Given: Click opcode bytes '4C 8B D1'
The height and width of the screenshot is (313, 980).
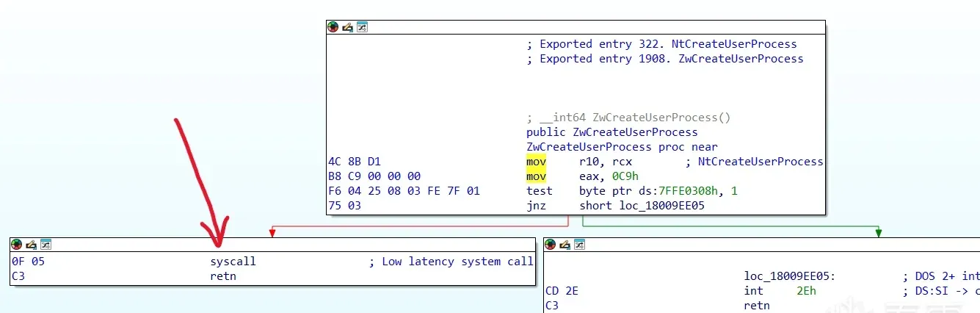Looking at the screenshot, I should coord(355,162).
